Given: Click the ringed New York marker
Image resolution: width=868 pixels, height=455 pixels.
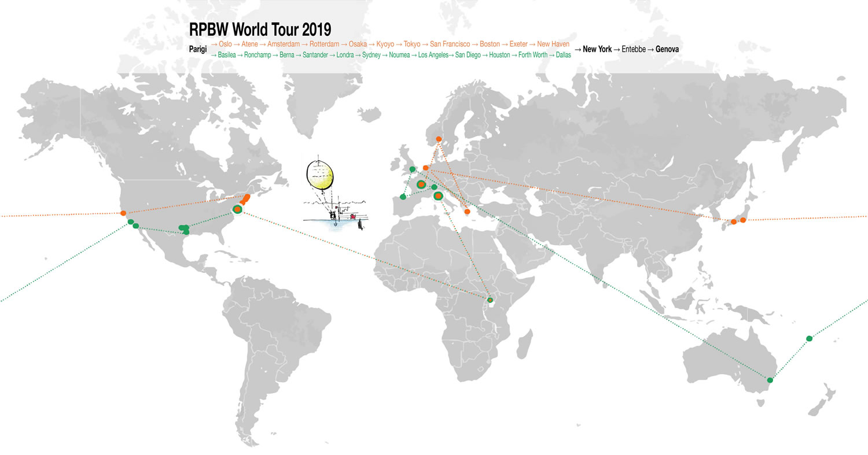Looking at the screenshot, I should (x=237, y=209).
